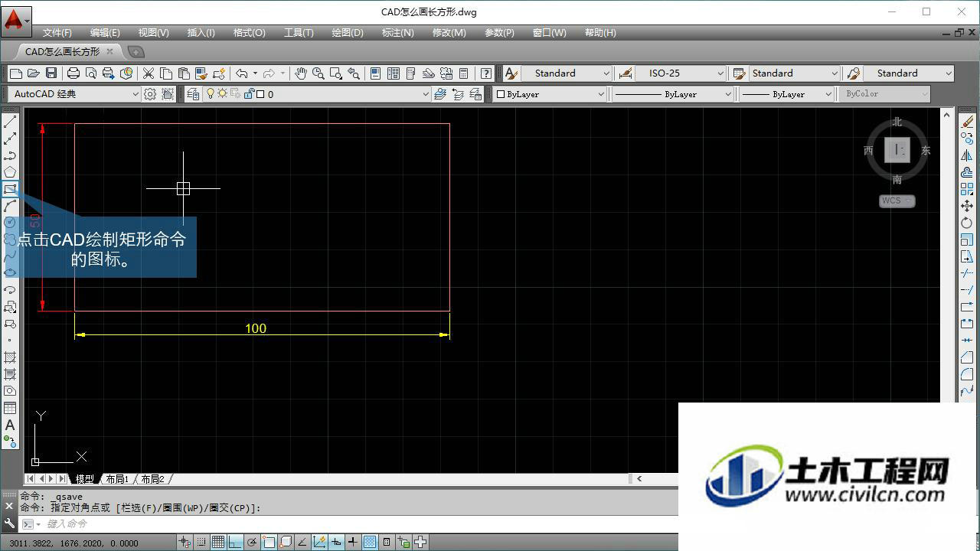Click the Undo arrow

tap(241, 73)
